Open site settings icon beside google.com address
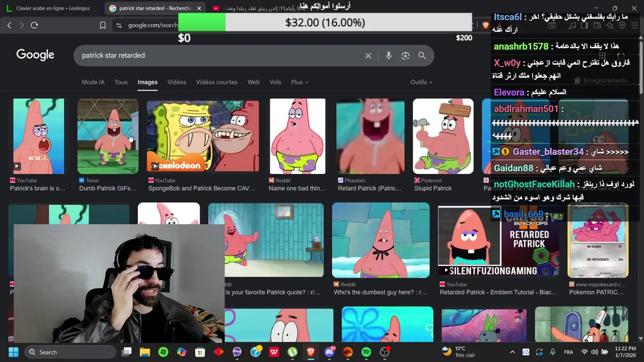 point(119,25)
